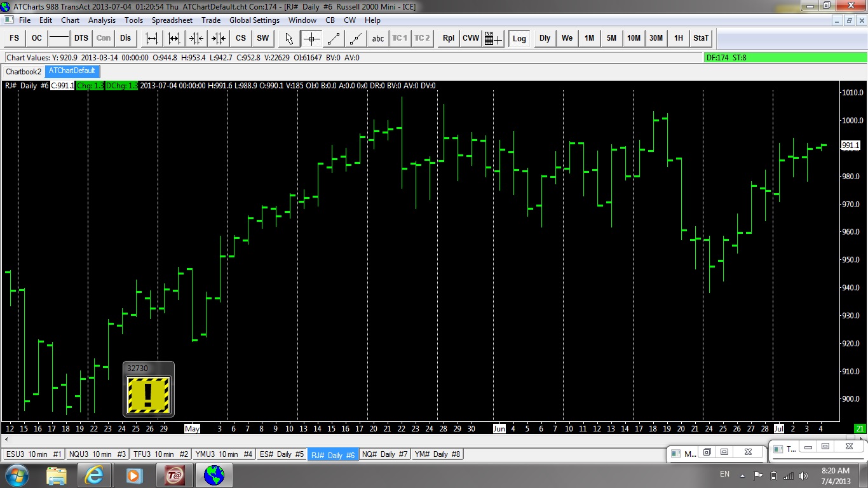Viewport: 868px width, 488px height.
Task: Click the CVW toolbar button
Action: [471, 38]
